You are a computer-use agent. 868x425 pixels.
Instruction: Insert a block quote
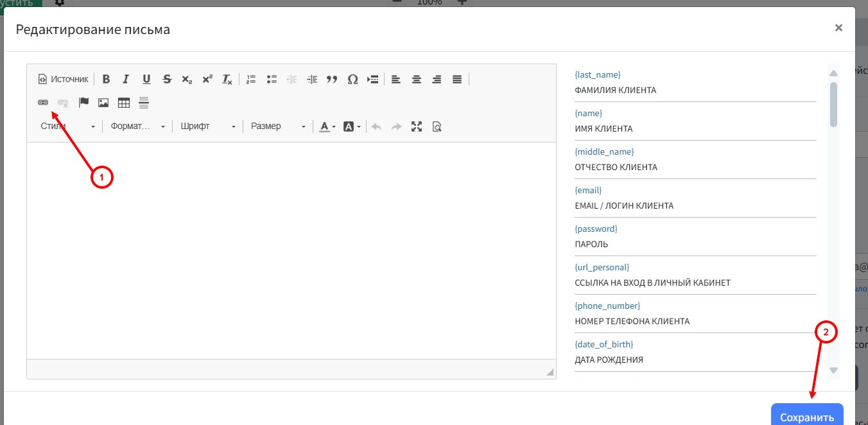click(x=332, y=79)
